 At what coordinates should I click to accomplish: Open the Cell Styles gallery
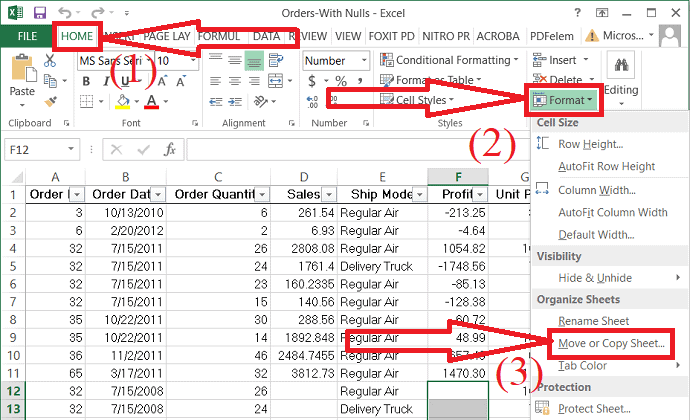point(417,100)
